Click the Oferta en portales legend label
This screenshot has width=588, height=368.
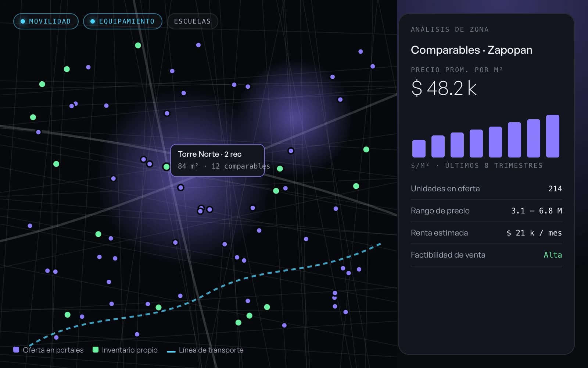click(53, 350)
